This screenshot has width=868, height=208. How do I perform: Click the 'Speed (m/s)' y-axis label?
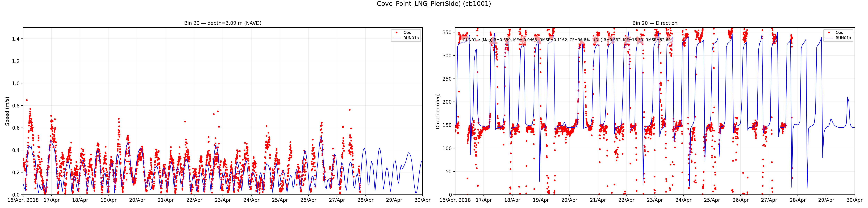(7, 111)
